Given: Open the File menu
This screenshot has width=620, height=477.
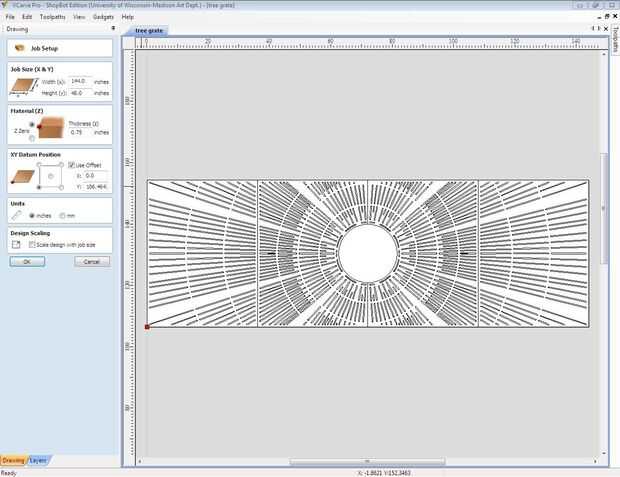Looking at the screenshot, I should pos(10,17).
